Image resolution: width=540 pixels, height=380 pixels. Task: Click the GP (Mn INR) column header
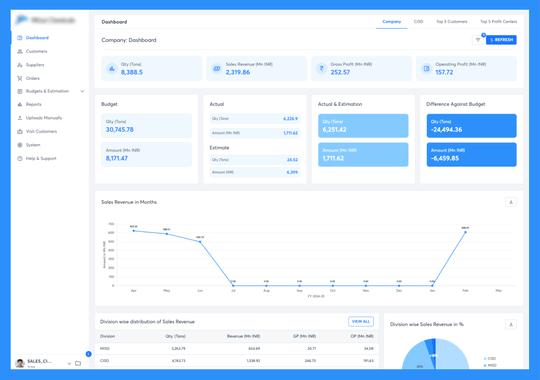pos(304,336)
